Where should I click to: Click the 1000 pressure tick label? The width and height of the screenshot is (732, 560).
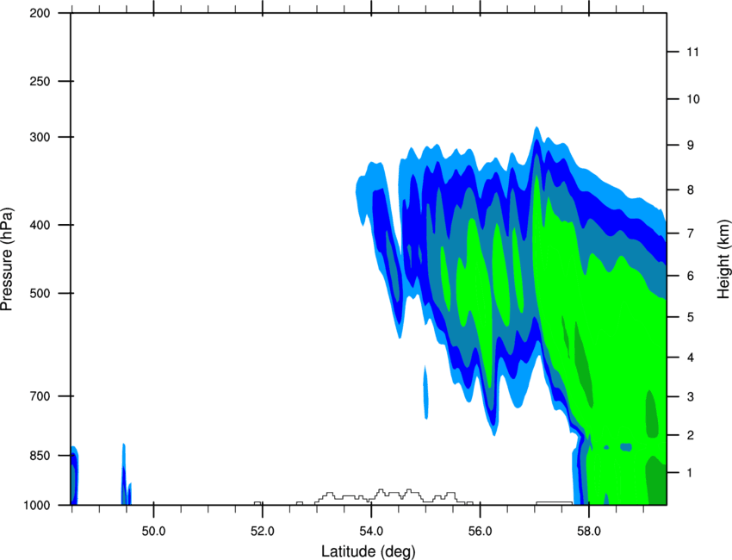37,506
